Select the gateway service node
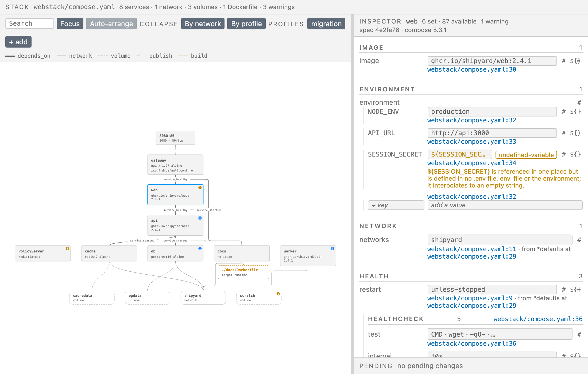The image size is (588, 374). click(x=175, y=165)
